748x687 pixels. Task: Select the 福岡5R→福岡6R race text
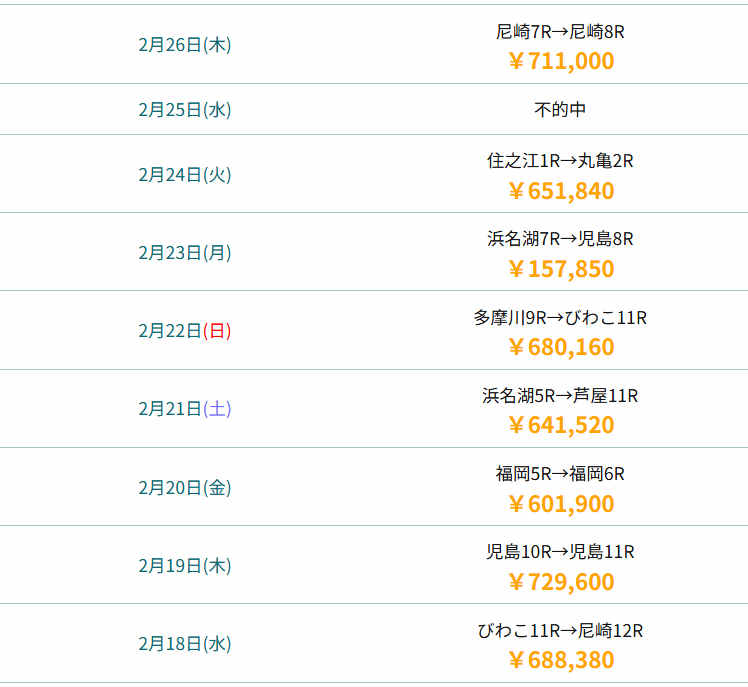pyautogui.click(x=560, y=474)
